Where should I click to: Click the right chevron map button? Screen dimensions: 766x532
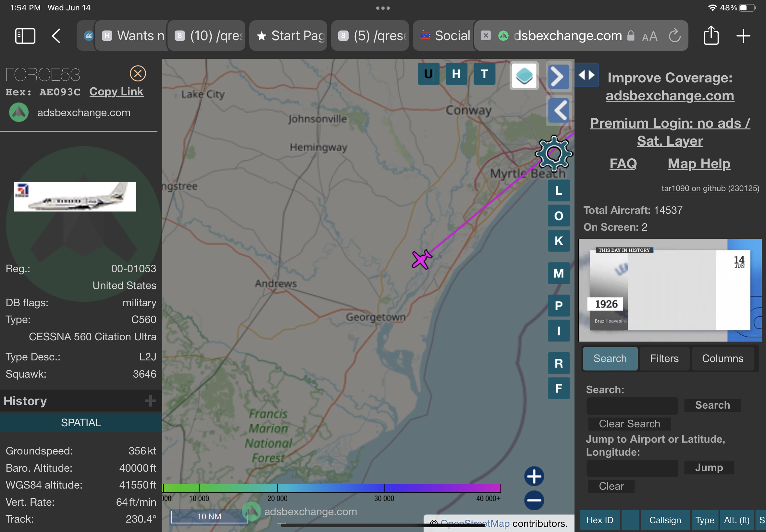(x=559, y=77)
